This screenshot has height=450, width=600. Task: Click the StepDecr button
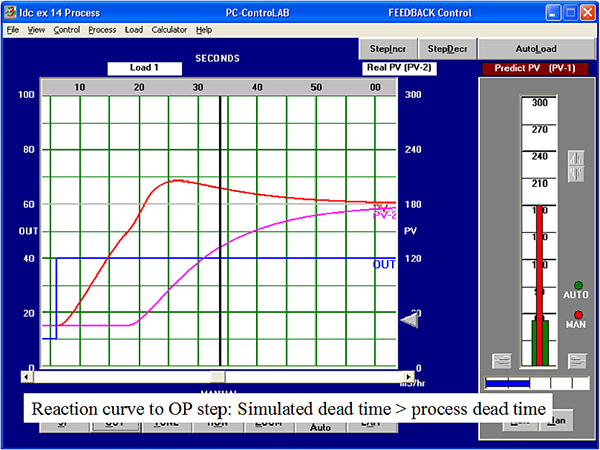coord(447,49)
